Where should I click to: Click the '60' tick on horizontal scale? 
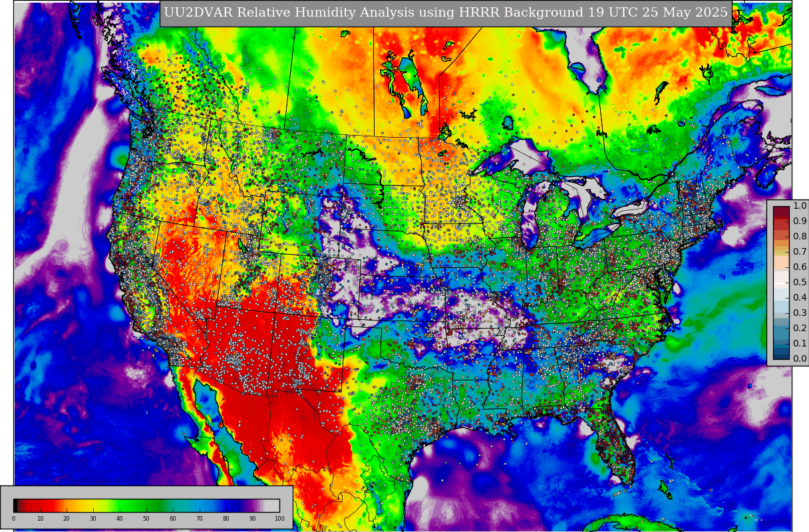(173, 519)
